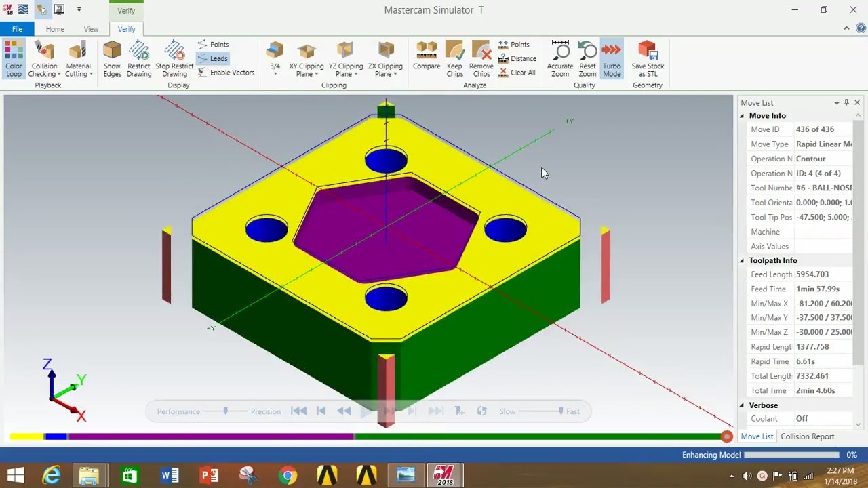Open the Collision Report tab
This screenshot has width=868, height=488.
807,436
